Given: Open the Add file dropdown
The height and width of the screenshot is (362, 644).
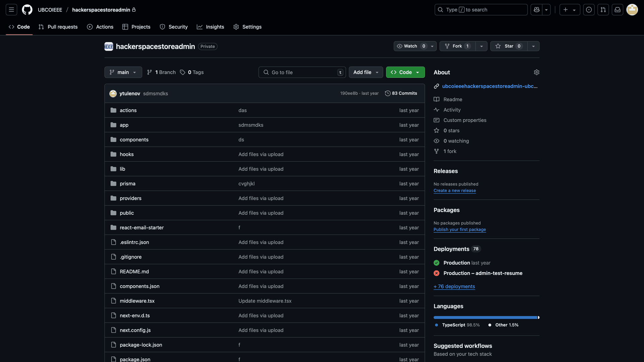Looking at the screenshot, I should click(x=366, y=72).
